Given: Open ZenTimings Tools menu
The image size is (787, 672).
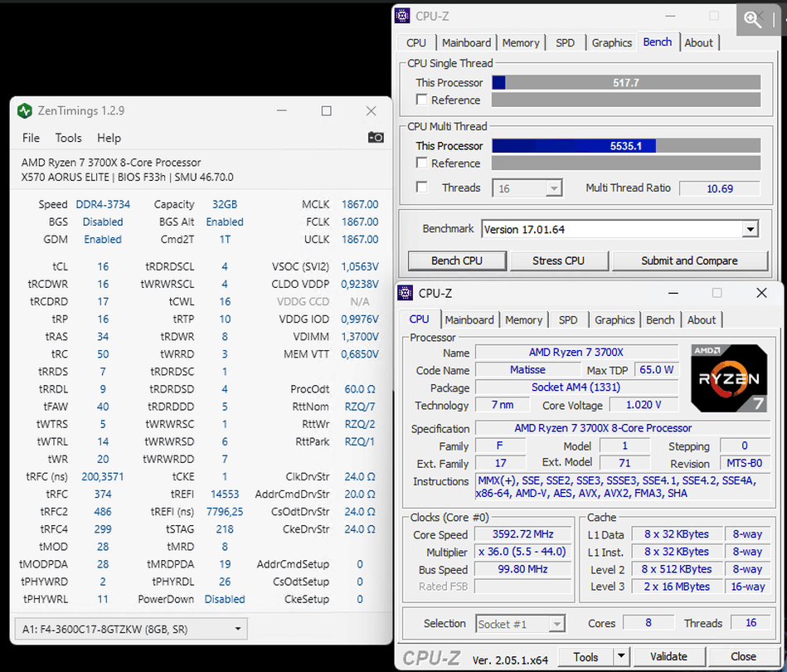Looking at the screenshot, I should click(68, 138).
